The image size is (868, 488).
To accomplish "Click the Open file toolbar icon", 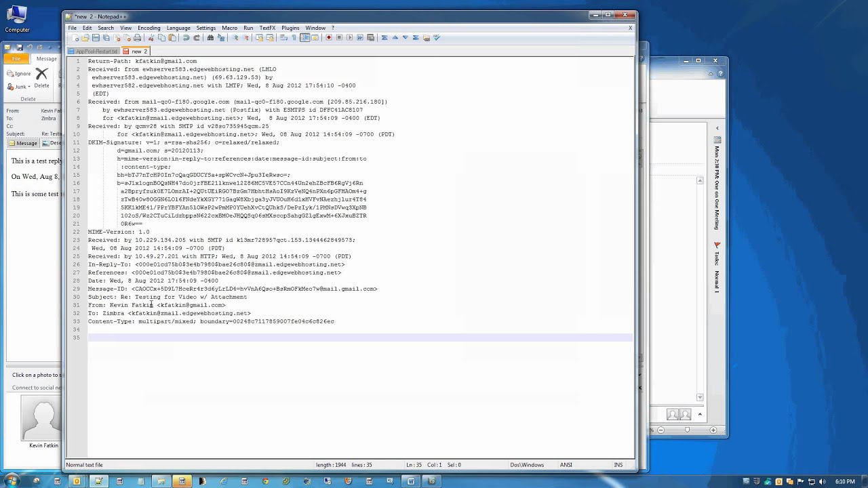I will [x=85, y=37].
